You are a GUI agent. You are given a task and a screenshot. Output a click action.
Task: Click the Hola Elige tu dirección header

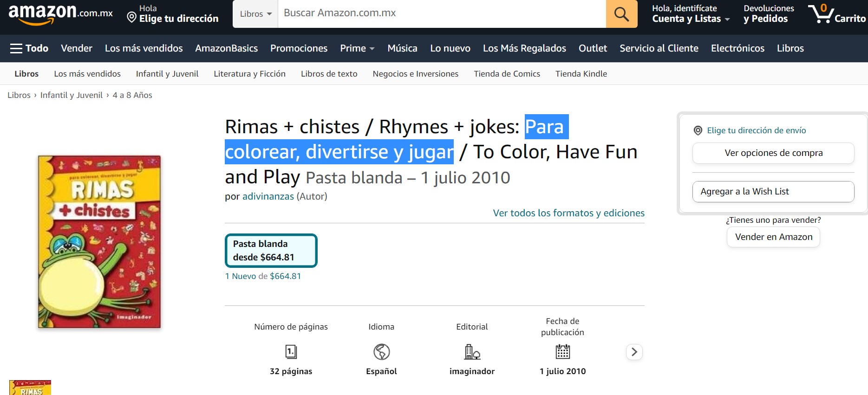click(x=173, y=14)
